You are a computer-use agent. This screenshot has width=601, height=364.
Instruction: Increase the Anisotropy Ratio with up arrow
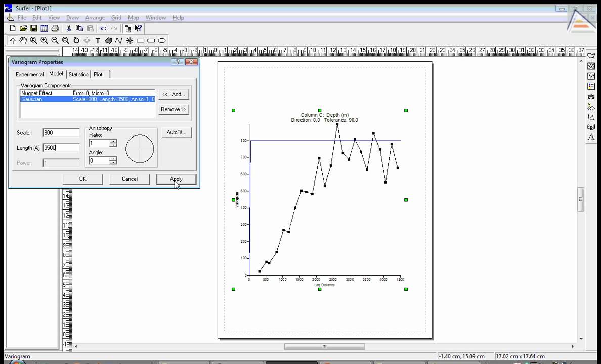pos(113,142)
